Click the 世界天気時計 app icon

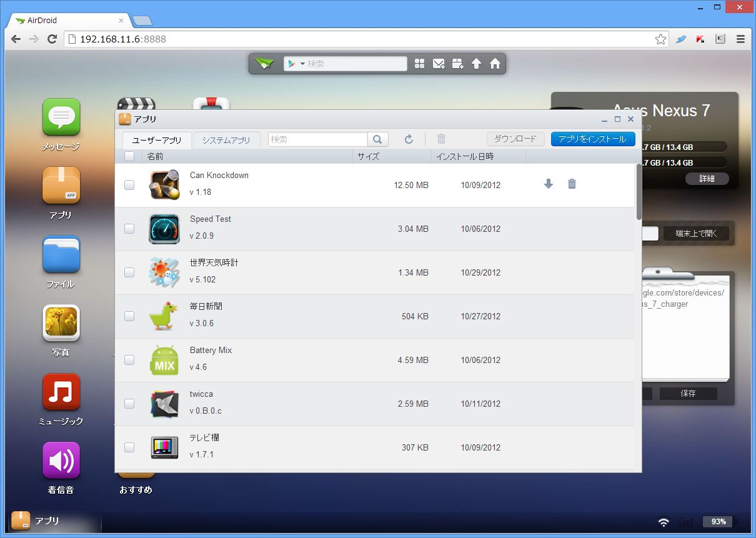[164, 272]
